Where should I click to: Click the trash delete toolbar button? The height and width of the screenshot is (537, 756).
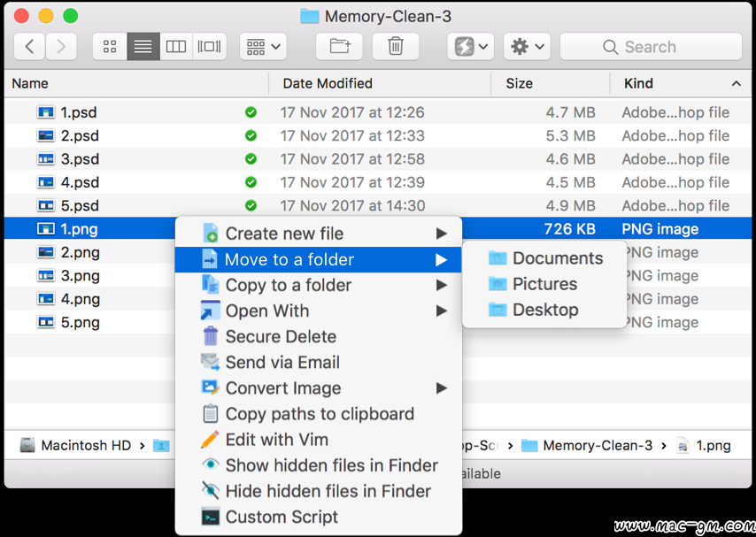click(x=396, y=47)
